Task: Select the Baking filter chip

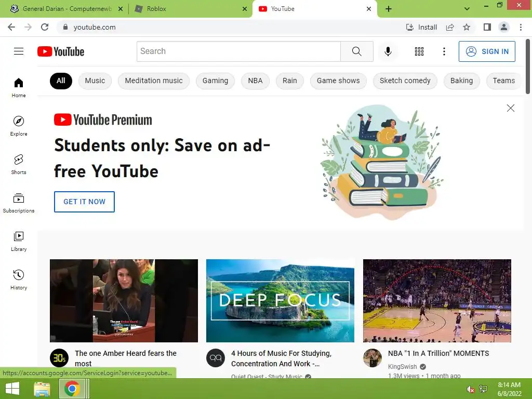Action: [x=461, y=81]
